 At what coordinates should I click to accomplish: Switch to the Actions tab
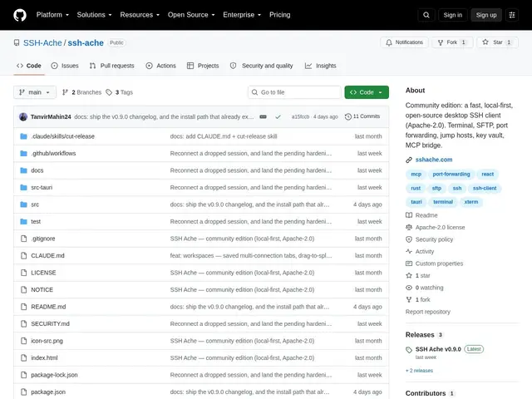[x=160, y=66]
